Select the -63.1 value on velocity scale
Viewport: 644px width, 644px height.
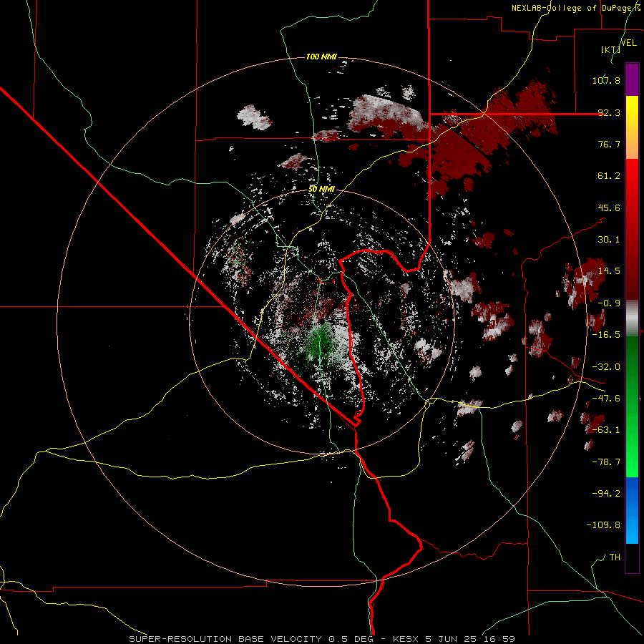tap(606, 430)
